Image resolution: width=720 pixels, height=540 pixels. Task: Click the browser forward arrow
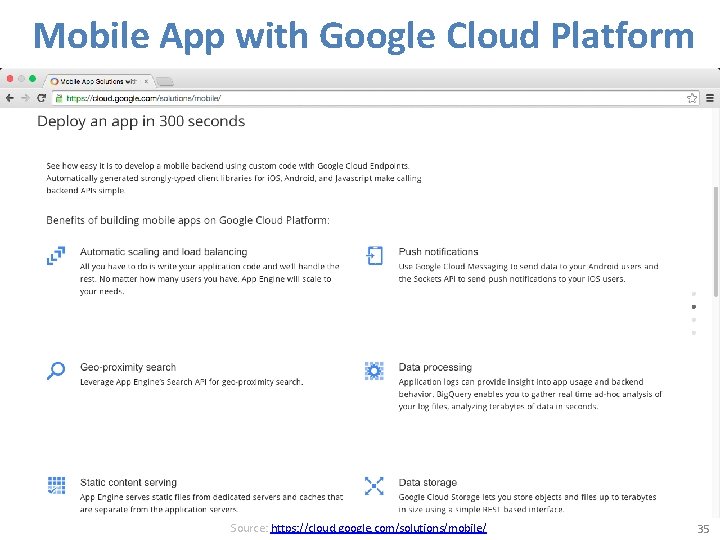25,98
